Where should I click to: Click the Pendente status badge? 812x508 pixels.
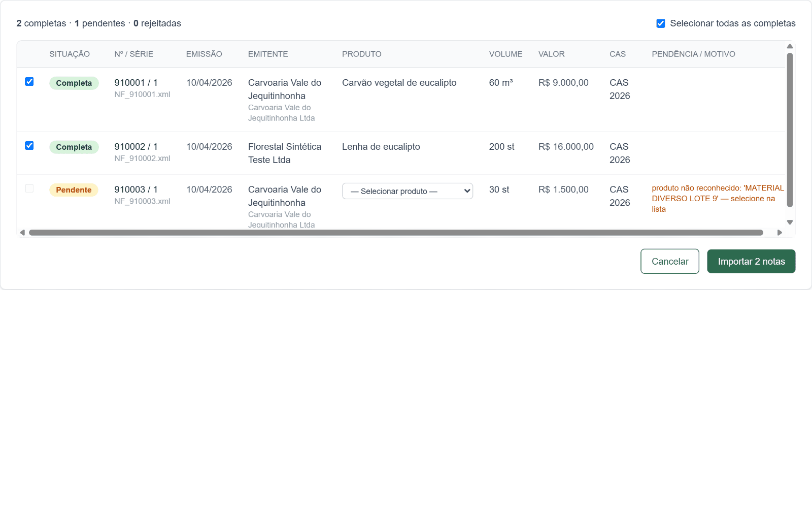74,190
